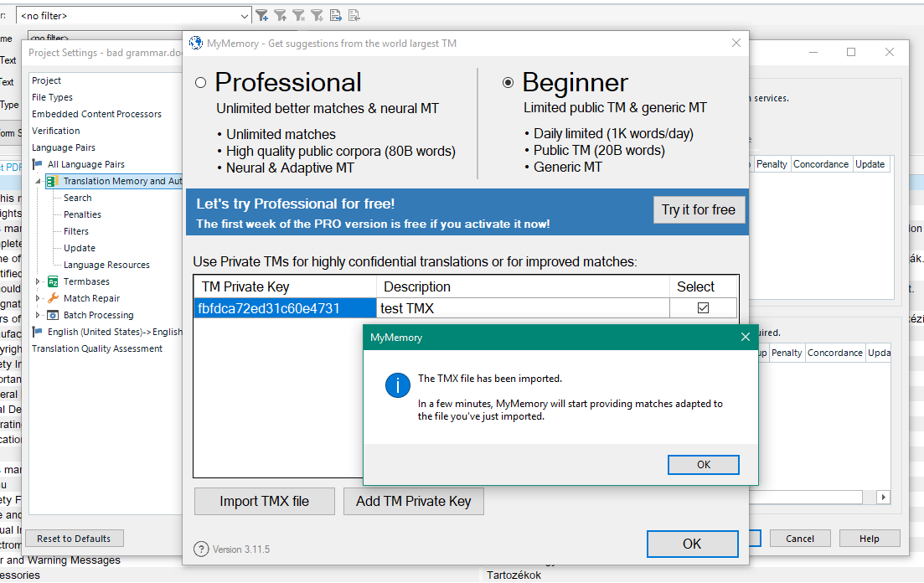The width and height of the screenshot is (924, 583).
Task: Click Help in Project Settings window
Action: pyautogui.click(x=870, y=539)
